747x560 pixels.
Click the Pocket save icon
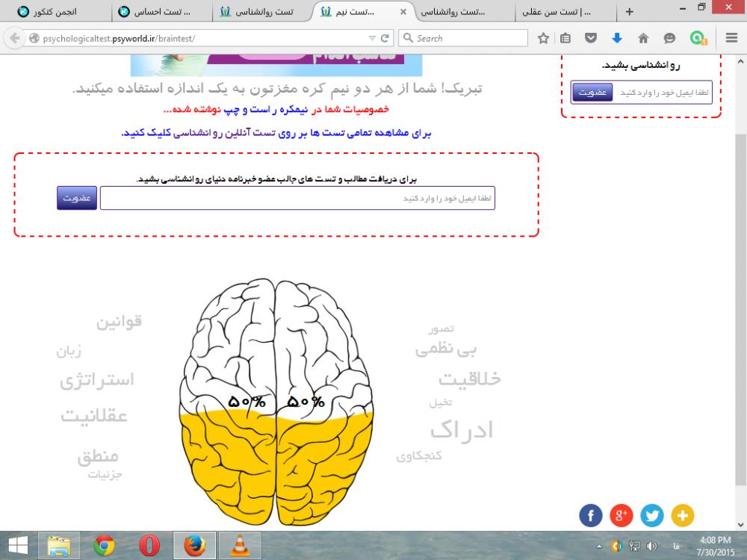click(591, 38)
